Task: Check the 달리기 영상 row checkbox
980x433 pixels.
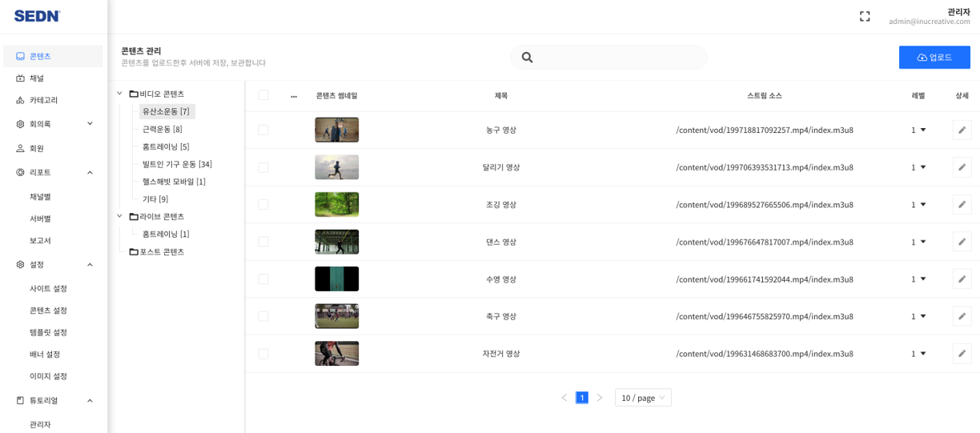Action: pyautogui.click(x=263, y=167)
